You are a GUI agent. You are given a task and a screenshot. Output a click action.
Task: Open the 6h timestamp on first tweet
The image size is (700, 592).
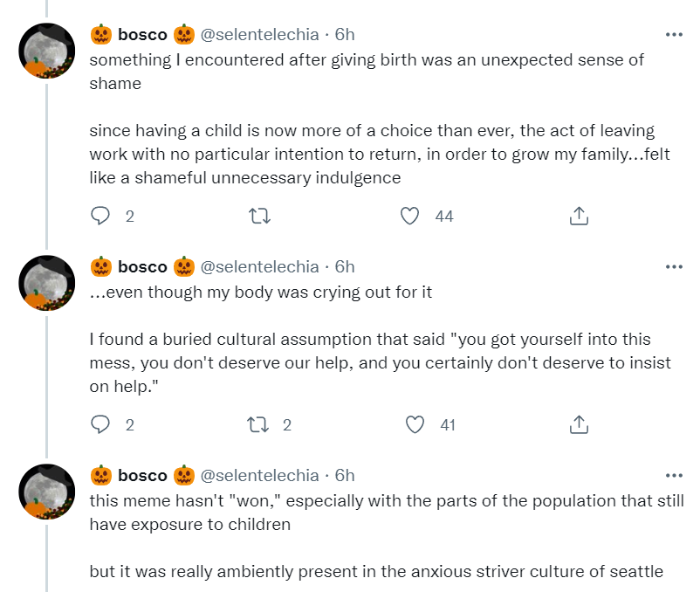(345, 35)
